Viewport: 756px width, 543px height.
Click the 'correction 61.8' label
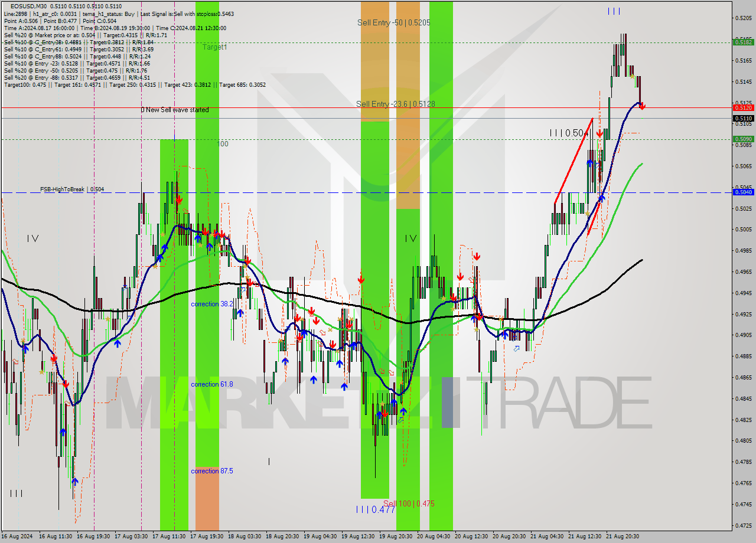pyautogui.click(x=212, y=384)
